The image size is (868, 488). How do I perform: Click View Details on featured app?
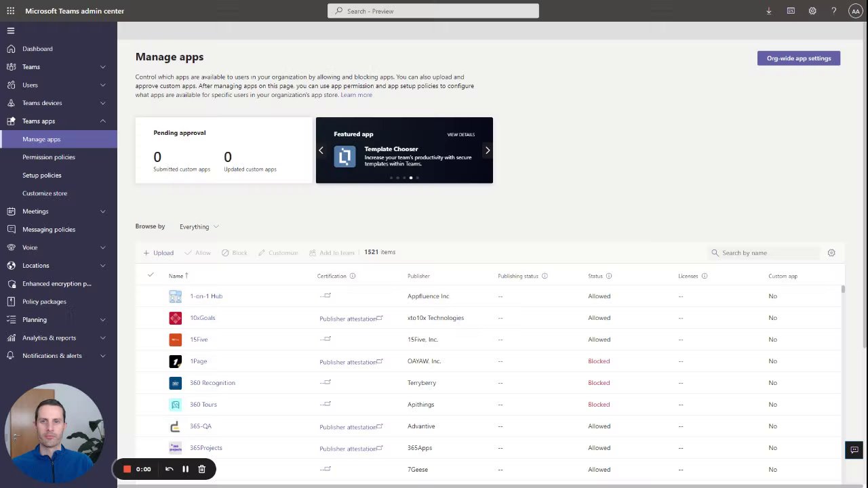[x=461, y=135]
